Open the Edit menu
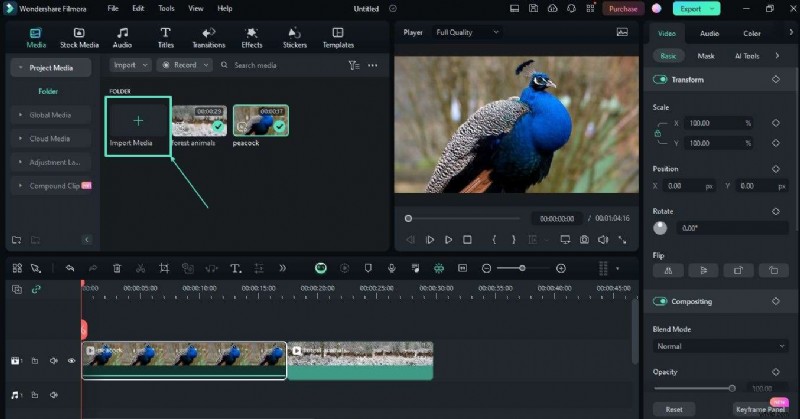The image size is (800, 419). pyautogui.click(x=138, y=9)
